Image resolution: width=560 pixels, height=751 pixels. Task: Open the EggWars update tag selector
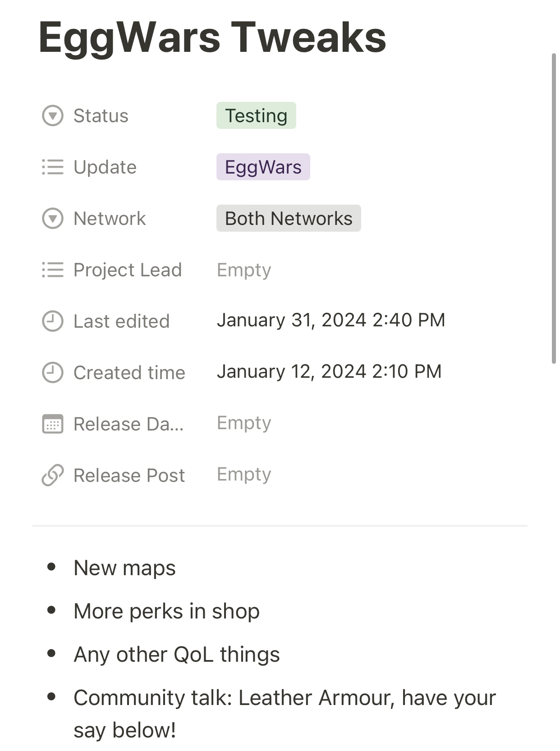click(263, 167)
